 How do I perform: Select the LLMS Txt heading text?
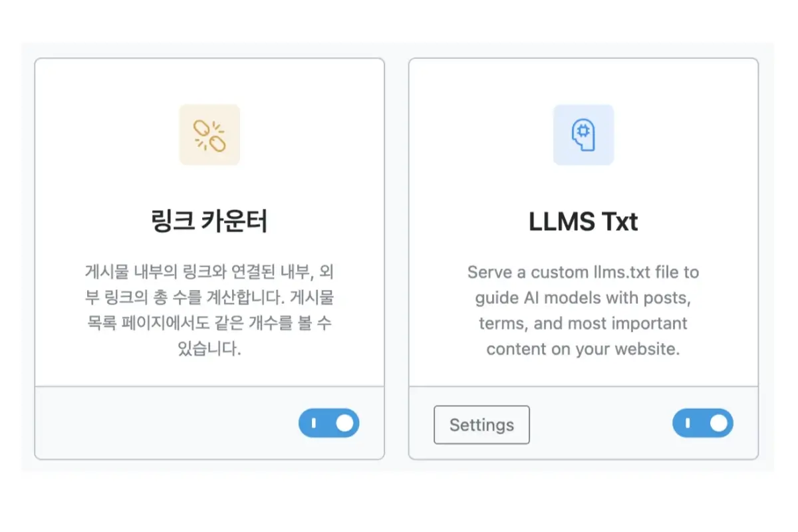pos(583,221)
